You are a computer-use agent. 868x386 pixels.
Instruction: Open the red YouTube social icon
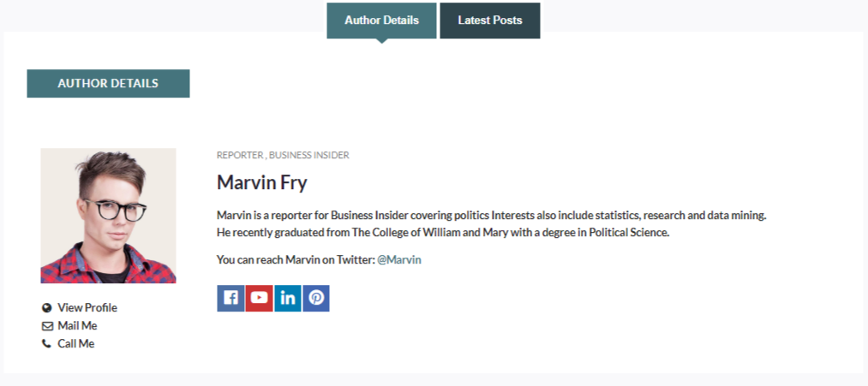point(259,299)
